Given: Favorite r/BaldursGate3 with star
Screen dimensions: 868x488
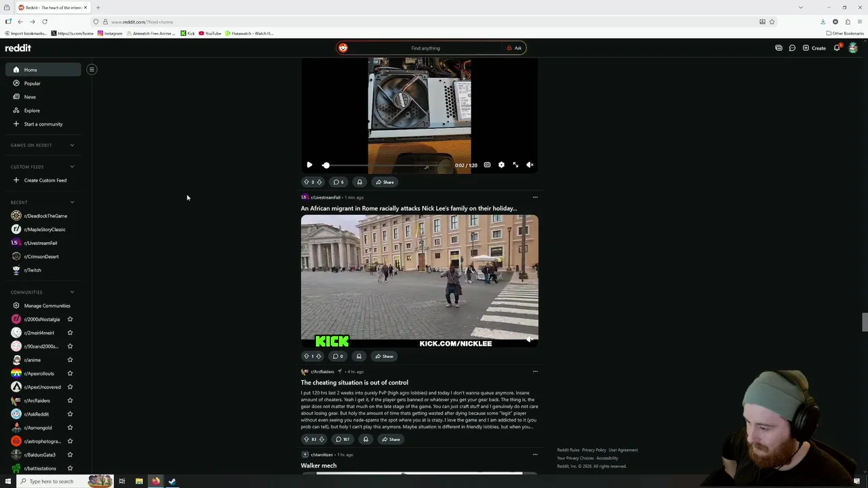Looking at the screenshot, I should [70, 455].
